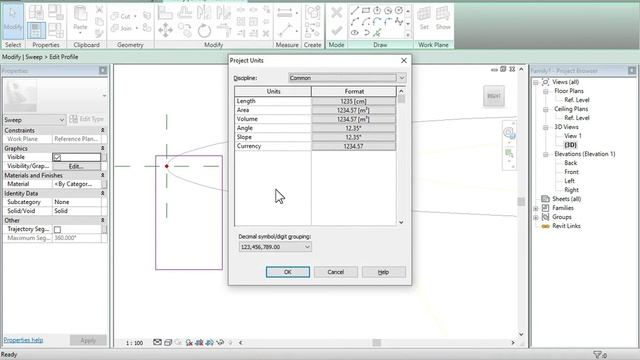Click the Measure Between Two References tool
This screenshot has height=360, width=640.
point(286,31)
